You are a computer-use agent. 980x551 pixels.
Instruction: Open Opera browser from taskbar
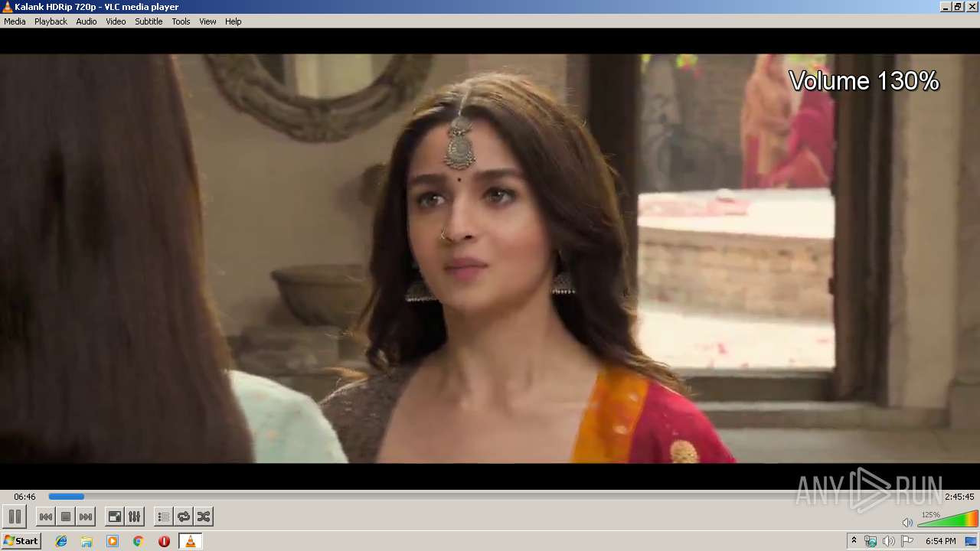click(x=164, y=541)
